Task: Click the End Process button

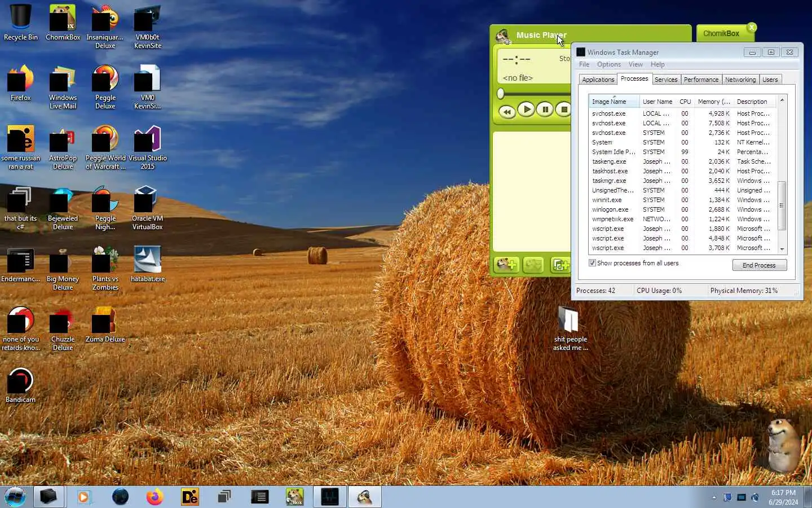Action: click(x=759, y=265)
